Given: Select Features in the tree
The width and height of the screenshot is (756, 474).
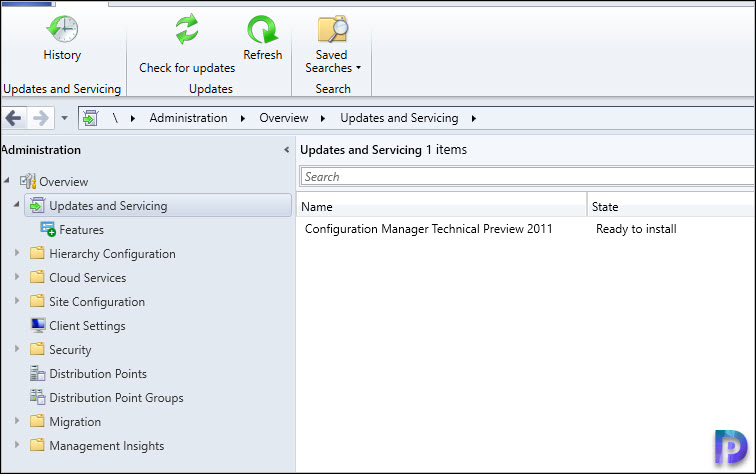Looking at the screenshot, I should tap(81, 230).
